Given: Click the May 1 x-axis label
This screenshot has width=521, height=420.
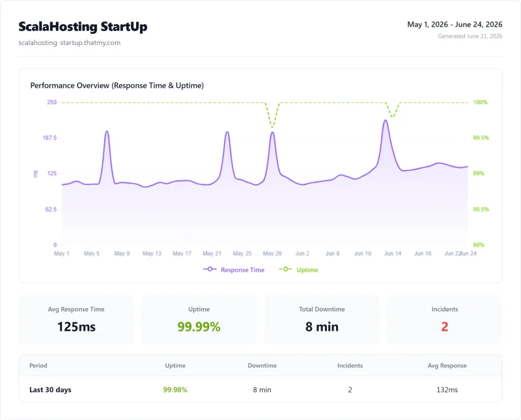Looking at the screenshot, I should point(61,253).
